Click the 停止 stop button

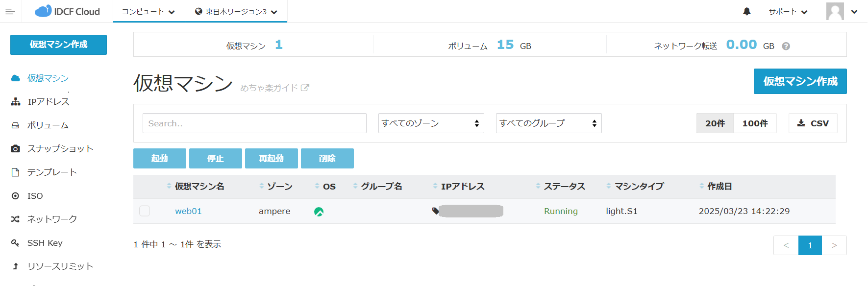click(x=215, y=159)
